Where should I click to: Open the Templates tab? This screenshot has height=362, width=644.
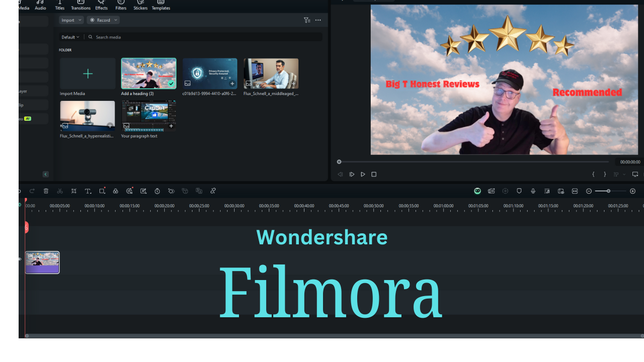pyautogui.click(x=161, y=6)
